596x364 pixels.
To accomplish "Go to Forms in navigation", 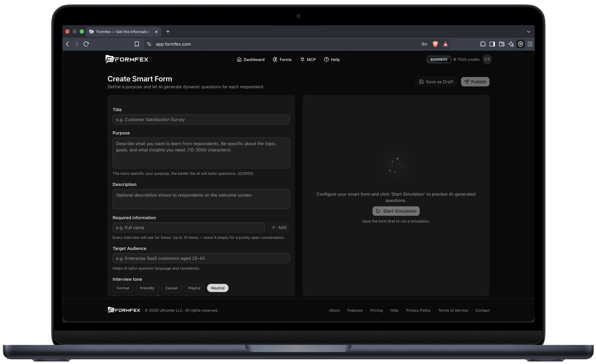I will pyautogui.click(x=282, y=60).
